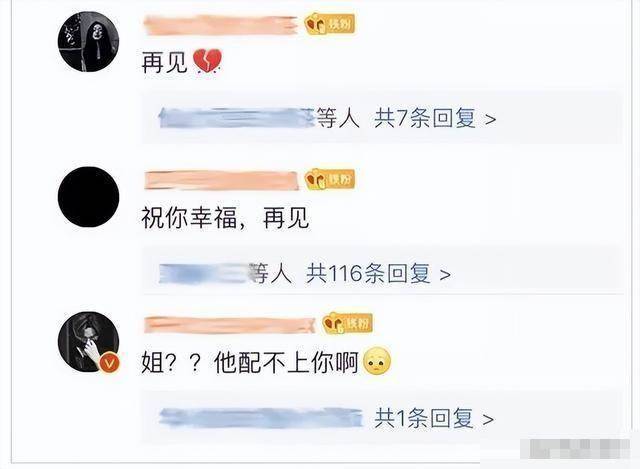Image resolution: width=640 pixels, height=469 pixels.
Task: Click the 铁粉 badge above 祝你幸福，再见
Action: point(330,179)
